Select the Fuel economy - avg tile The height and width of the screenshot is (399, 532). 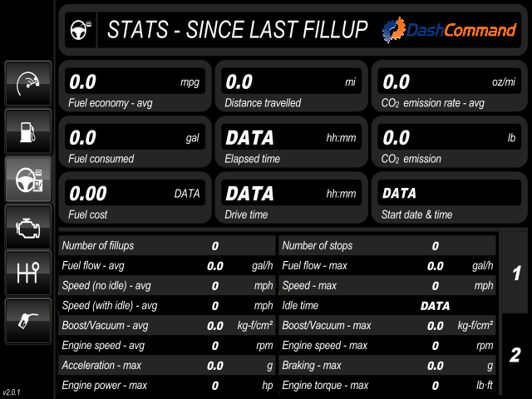pyautogui.click(x=135, y=86)
